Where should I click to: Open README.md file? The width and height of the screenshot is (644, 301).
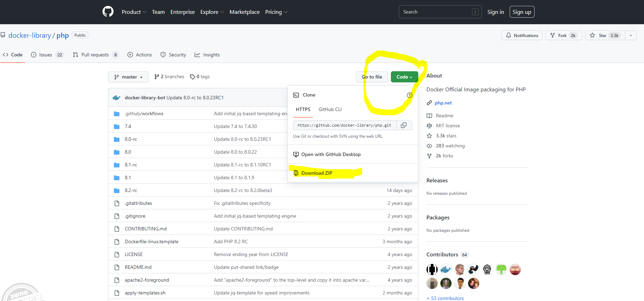click(x=138, y=267)
